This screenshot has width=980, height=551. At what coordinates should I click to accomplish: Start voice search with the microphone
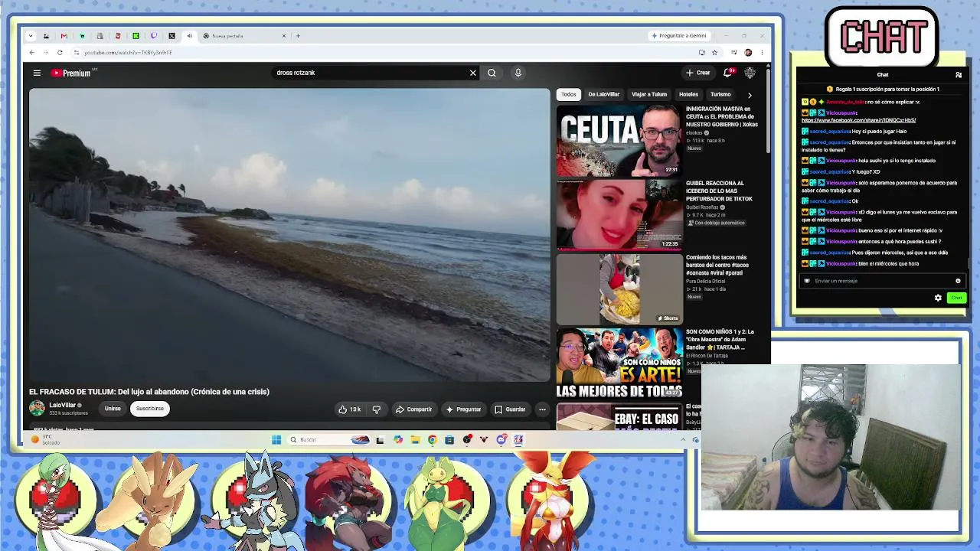tap(518, 73)
